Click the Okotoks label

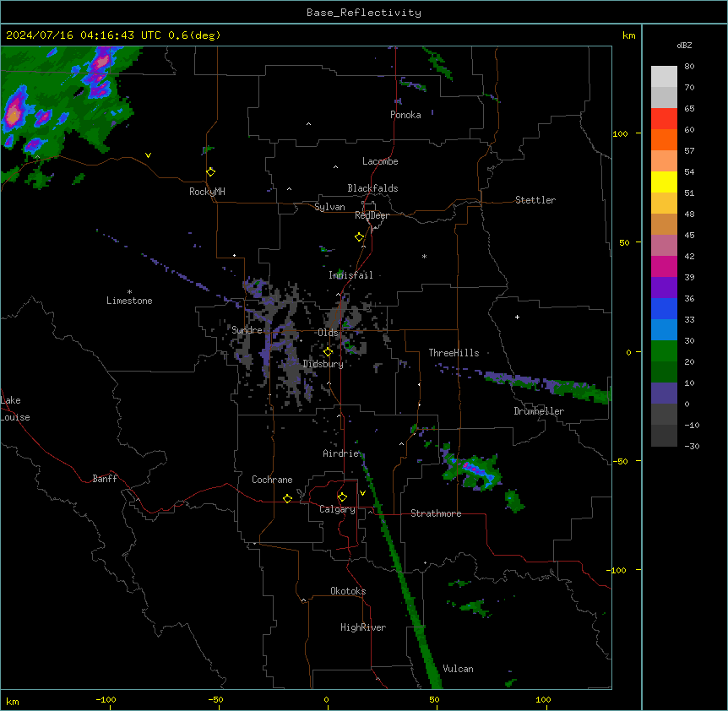coord(348,591)
